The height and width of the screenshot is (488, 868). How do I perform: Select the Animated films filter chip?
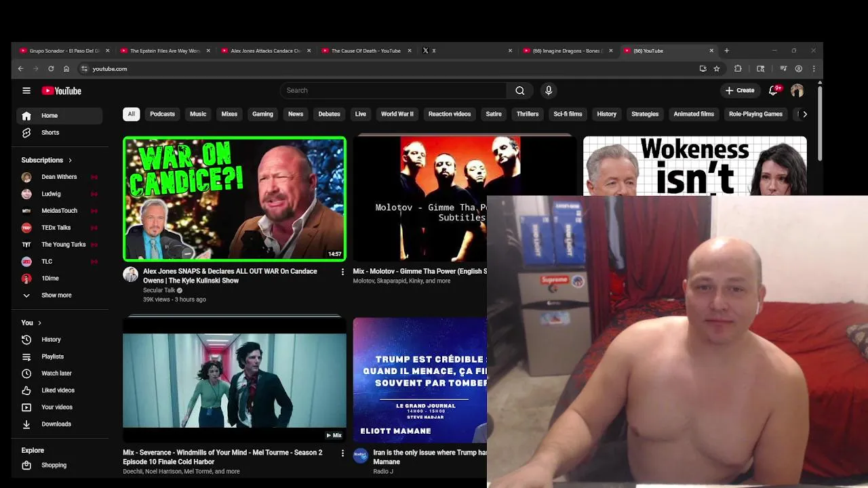694,114
